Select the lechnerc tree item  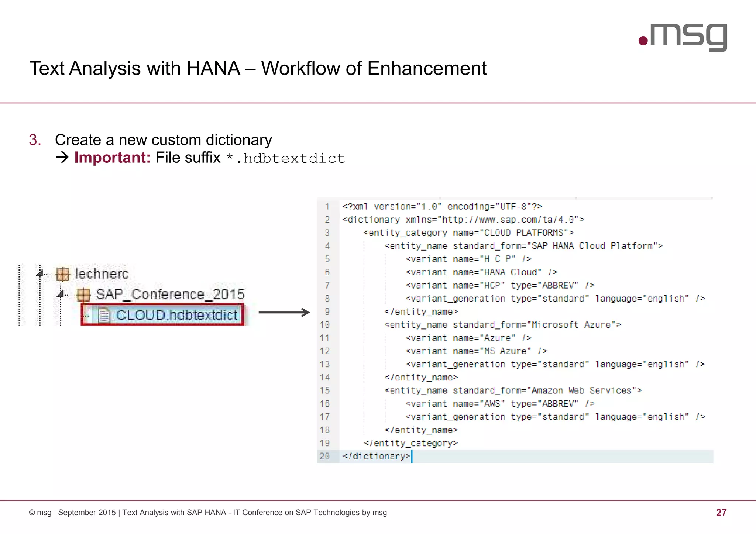(x=102, y=274)
